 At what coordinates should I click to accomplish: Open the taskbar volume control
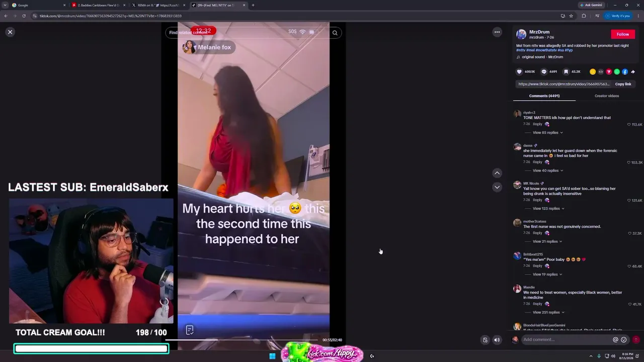point(613,356)
